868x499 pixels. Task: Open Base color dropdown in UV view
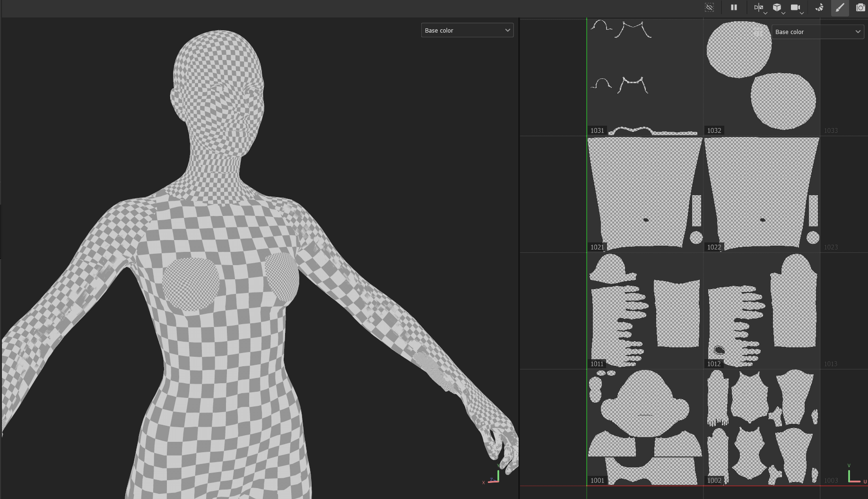[x=817, y=32]
